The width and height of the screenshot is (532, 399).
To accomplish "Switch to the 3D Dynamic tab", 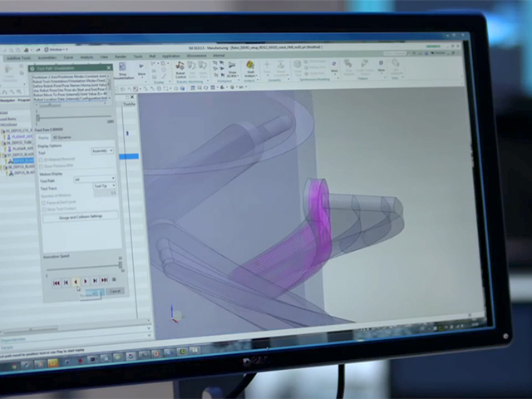I will click(62, 137).
